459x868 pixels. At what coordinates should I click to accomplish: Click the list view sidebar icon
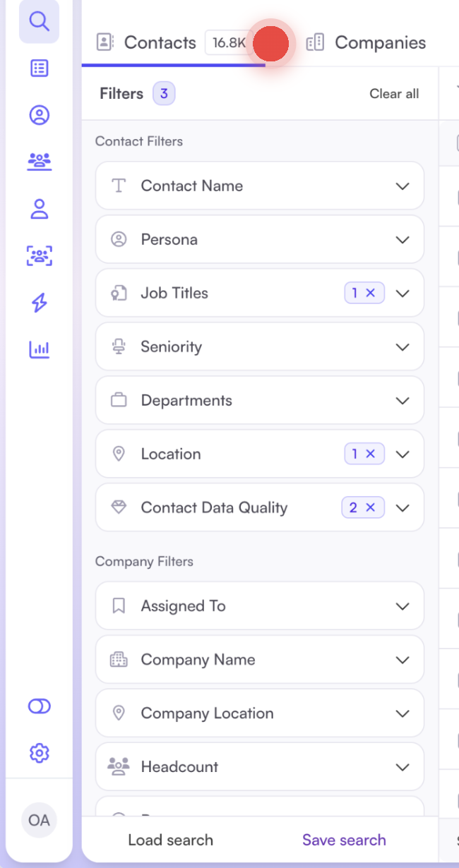[x=40, y=68]
